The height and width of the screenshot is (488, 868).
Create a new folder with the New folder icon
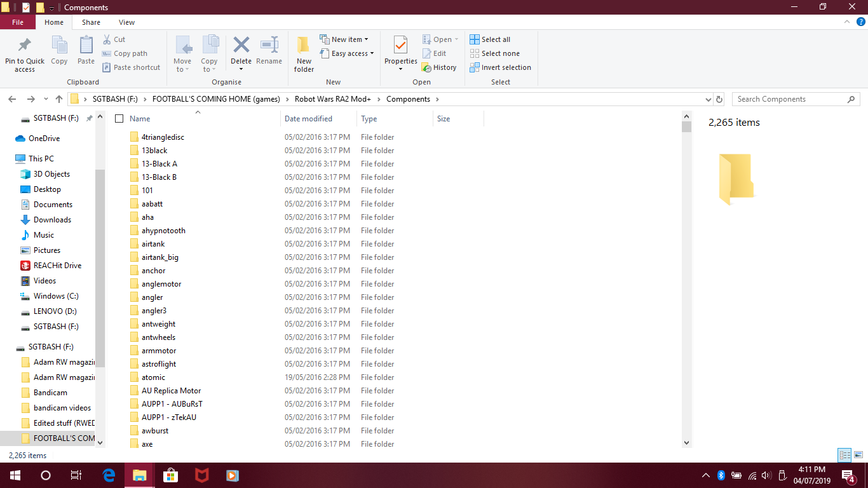304,46
